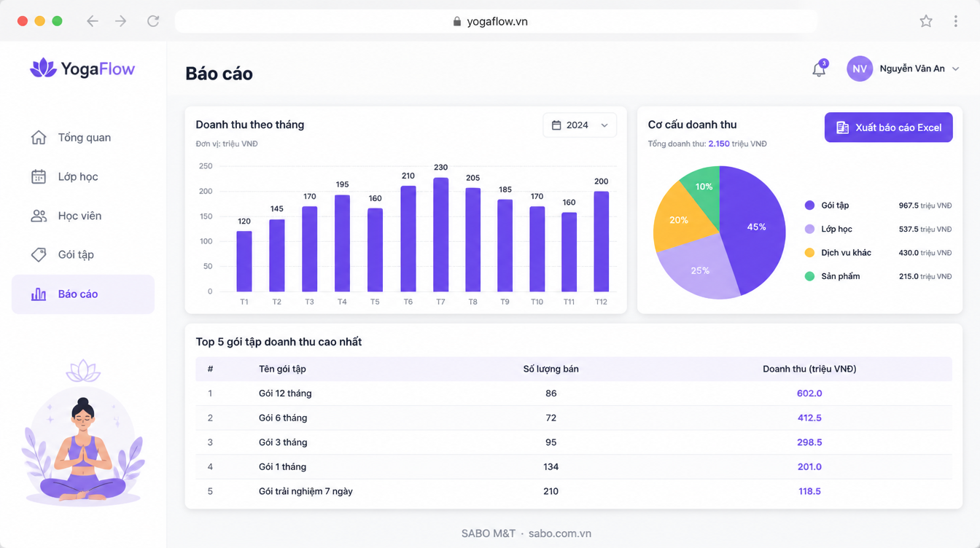The image size is (980, 548).
Task: Click the purple Gói tập legend dot
Action: coord(809,205)
